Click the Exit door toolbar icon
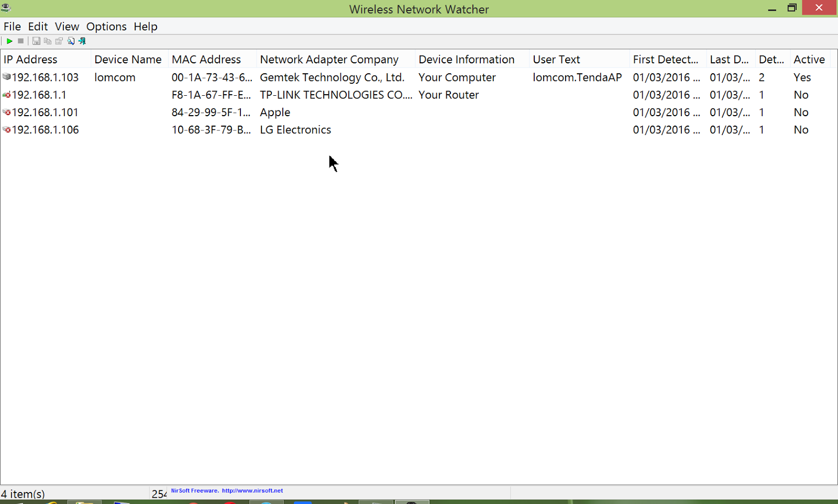This screenshot has height=504, width=838. click(x=82, y=41)
